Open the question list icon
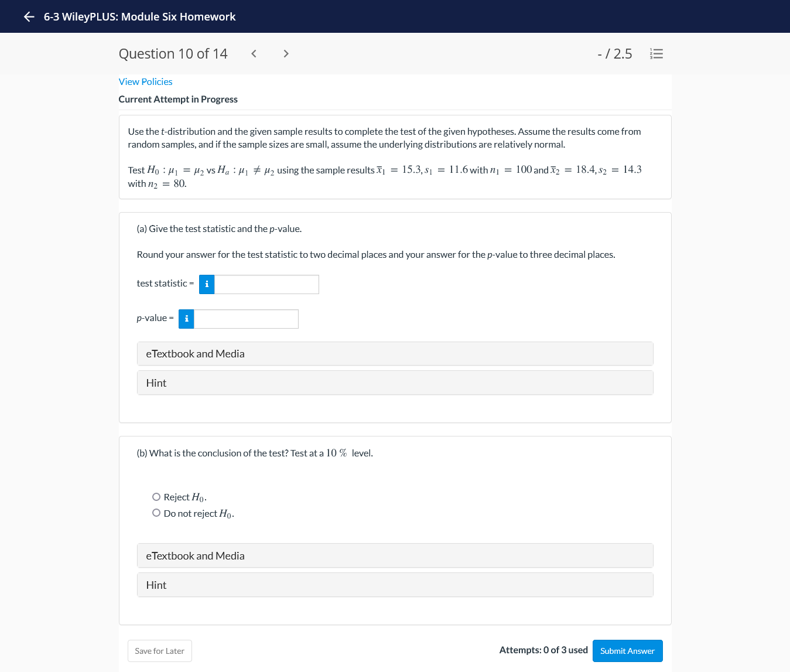Screen dimensions: 790x672 point(656,53)
